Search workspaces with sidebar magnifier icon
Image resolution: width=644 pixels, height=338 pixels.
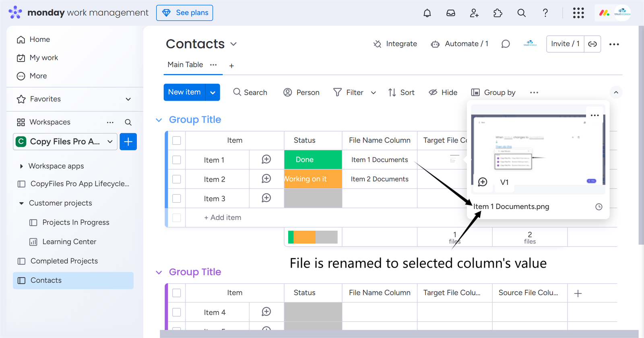128,122
